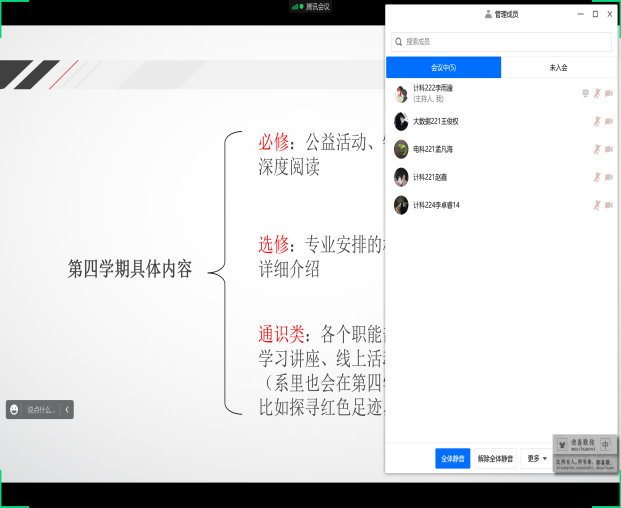Screen dimensions: 621x508
Task: Click the 说点什么 chat input box
Action: click(x=41, y=410)
